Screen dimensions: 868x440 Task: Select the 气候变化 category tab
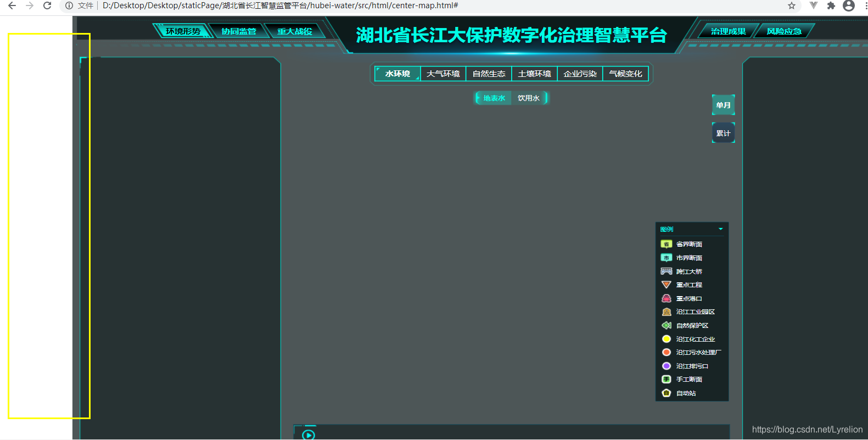pyautogui.click(x=625, y=74)
